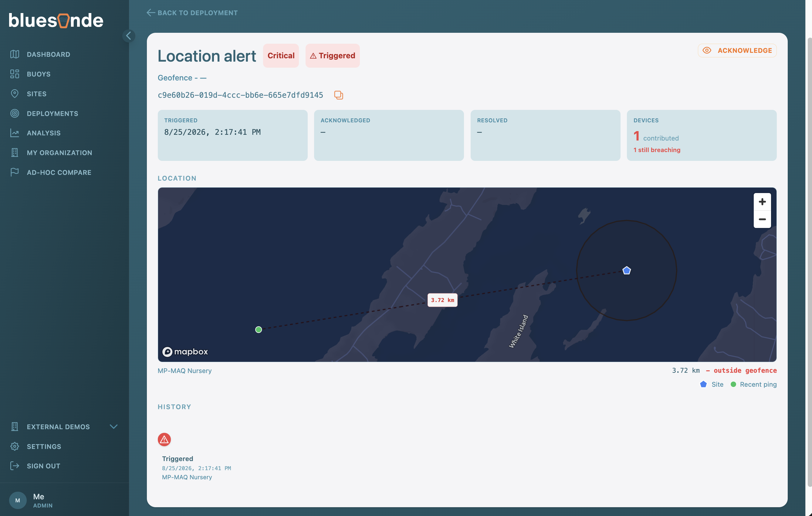Choose Sign Out label
Viewport: 812px width, 516px height.
coord(43,466)
